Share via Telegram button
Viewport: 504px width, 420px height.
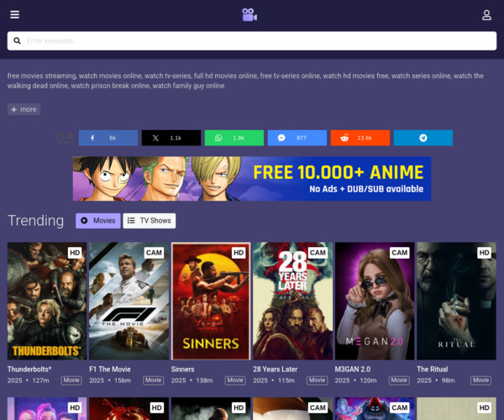point(423,138)
